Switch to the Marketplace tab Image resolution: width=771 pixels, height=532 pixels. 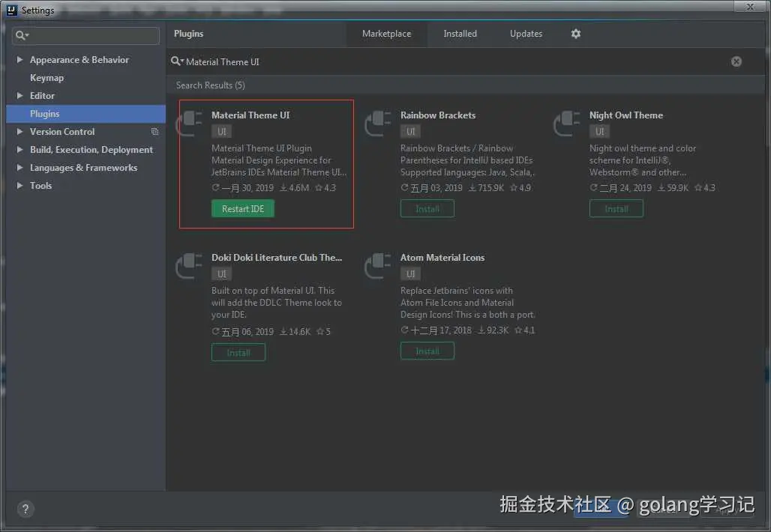[386, 34]
